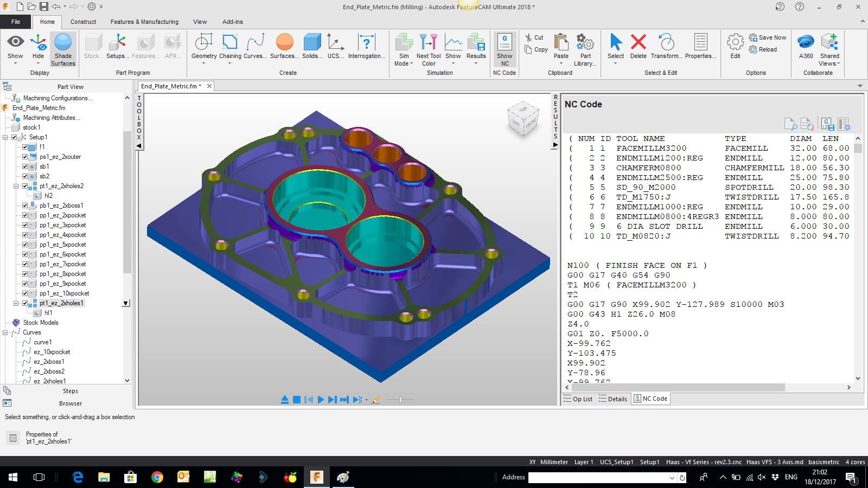Open the Windows Start menu

pos(13,477)
